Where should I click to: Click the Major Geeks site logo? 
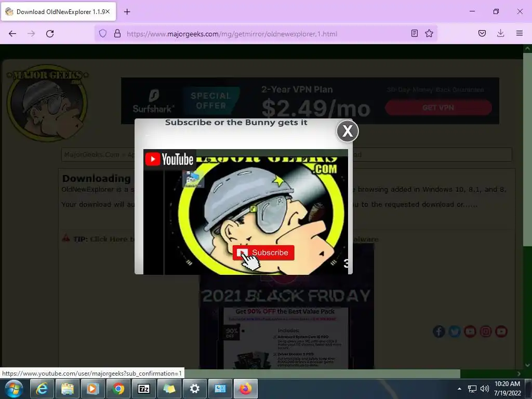(x=47, y=103)
